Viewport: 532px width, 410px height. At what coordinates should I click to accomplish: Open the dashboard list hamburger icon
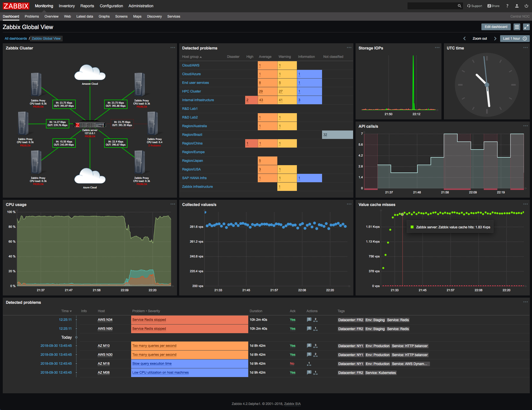517,27
